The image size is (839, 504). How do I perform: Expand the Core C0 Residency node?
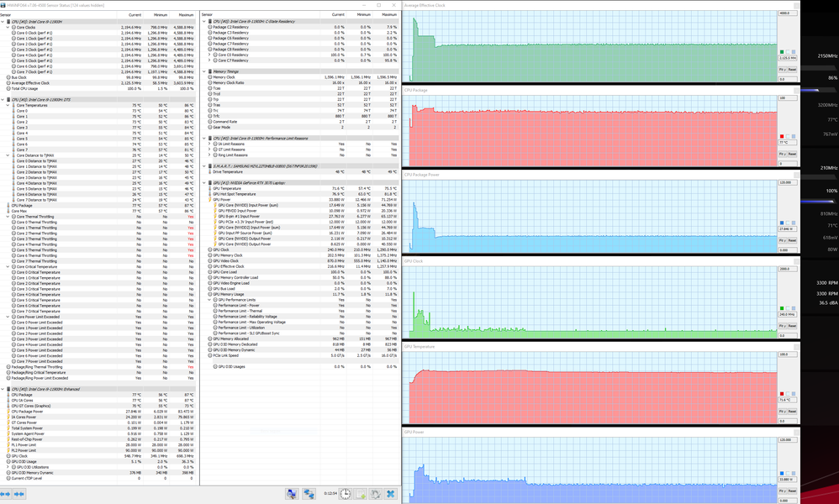click(210, 55)
